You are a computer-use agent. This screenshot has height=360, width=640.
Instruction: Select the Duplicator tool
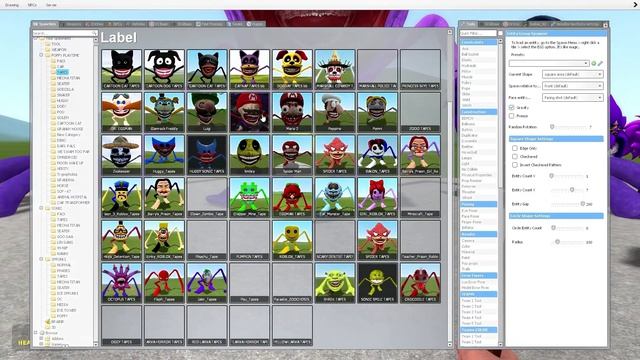[478, 135]
